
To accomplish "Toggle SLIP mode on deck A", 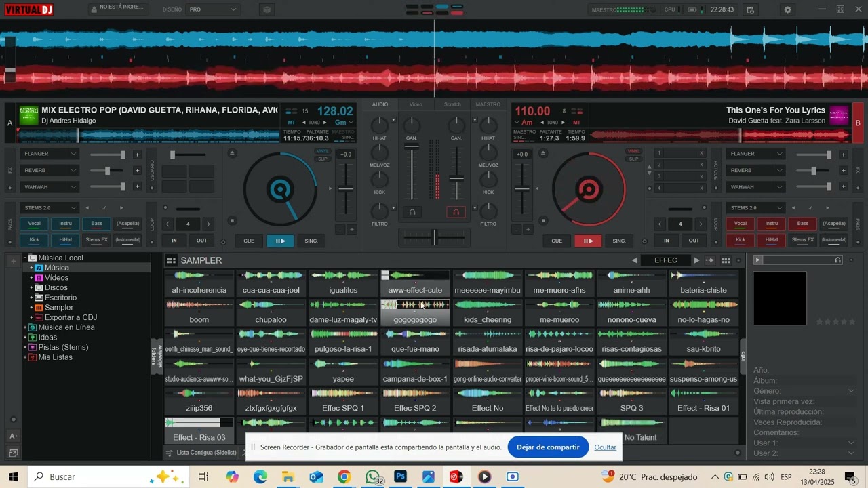I will [323, 159].
